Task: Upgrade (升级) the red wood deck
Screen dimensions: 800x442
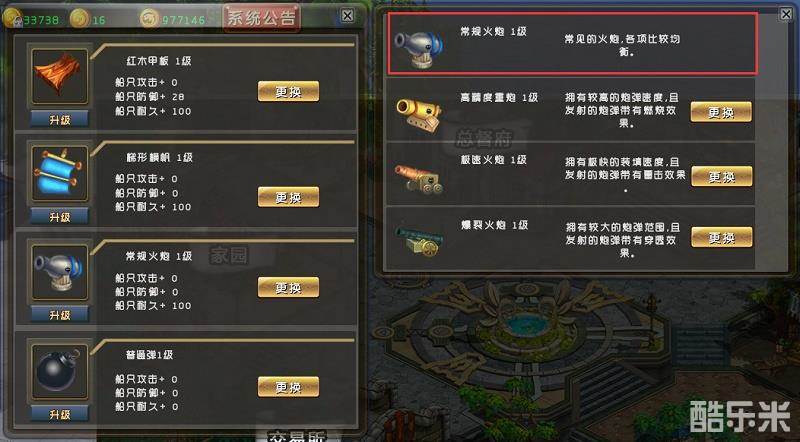Action: (x=60, y=119)
